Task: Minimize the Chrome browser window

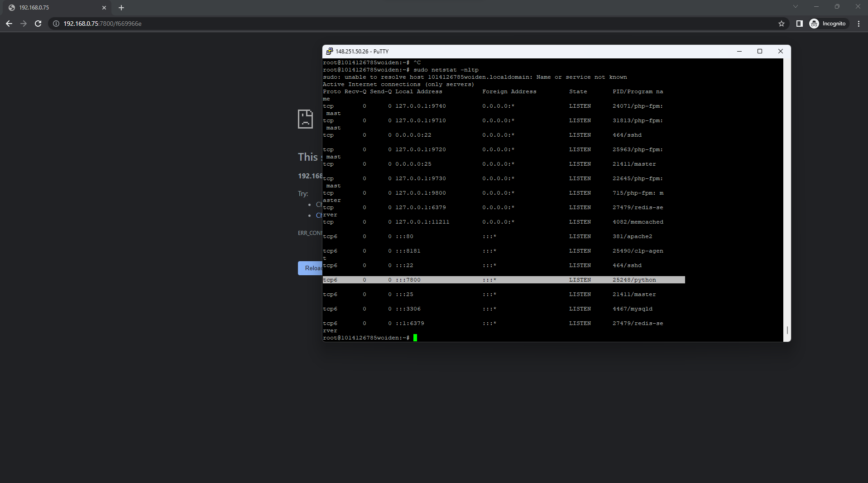Action: point(816,7)
